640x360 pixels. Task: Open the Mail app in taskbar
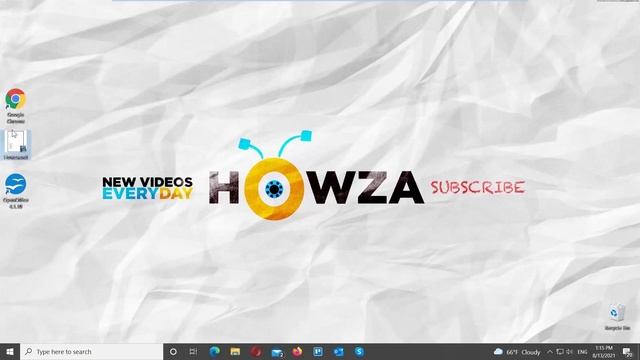tap(277, 351)
